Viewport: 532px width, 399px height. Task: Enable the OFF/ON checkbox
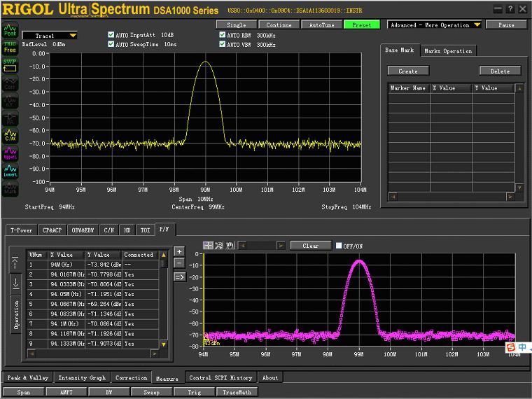tap(339, 246)
